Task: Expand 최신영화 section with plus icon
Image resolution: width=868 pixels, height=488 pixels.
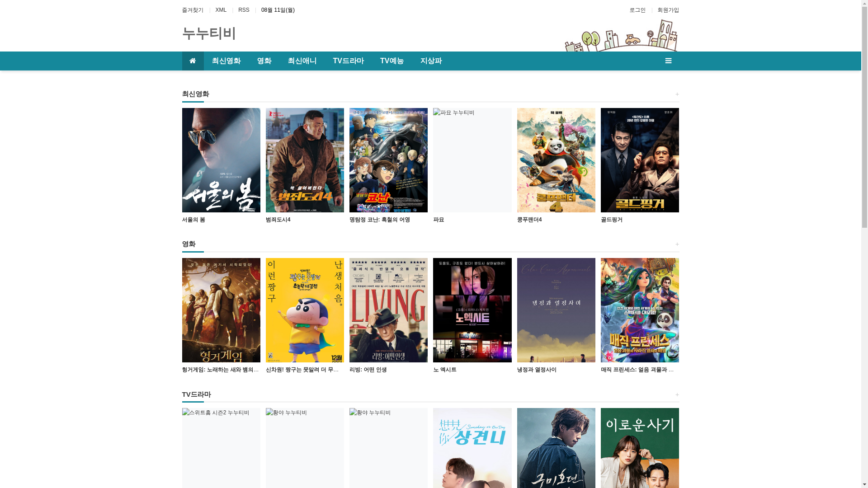Action: [677, 94]
